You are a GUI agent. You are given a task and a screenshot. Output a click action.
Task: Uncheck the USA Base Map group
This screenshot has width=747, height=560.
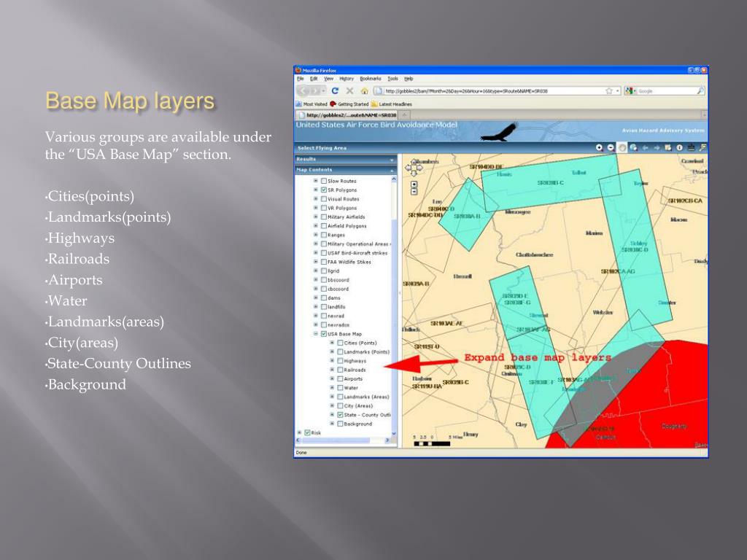pos(324,334)
